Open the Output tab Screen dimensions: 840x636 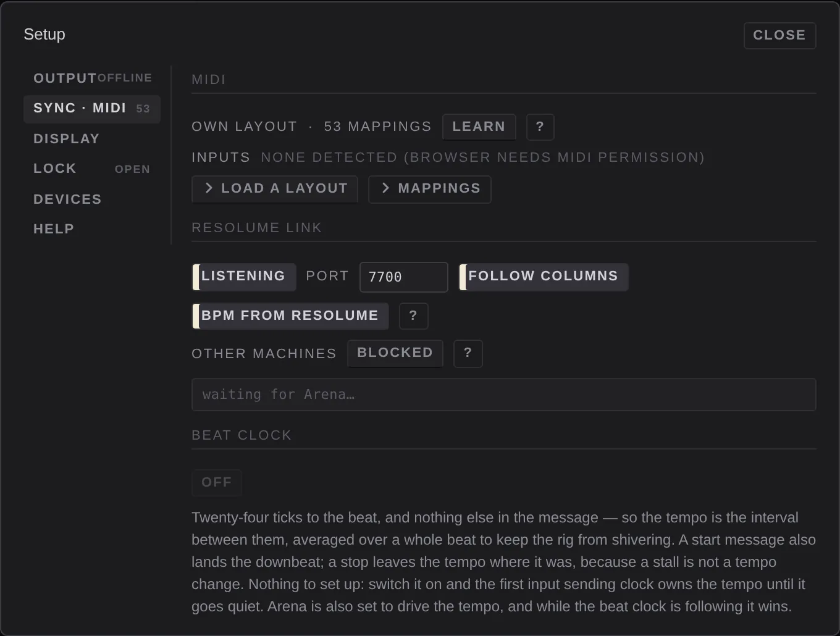(x=92, y=78)
